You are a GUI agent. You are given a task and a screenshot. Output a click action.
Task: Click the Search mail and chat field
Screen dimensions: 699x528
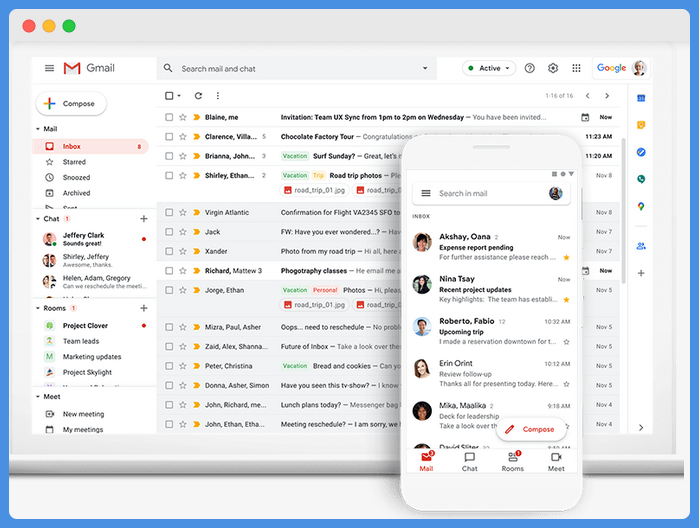(x=296, y=68)
